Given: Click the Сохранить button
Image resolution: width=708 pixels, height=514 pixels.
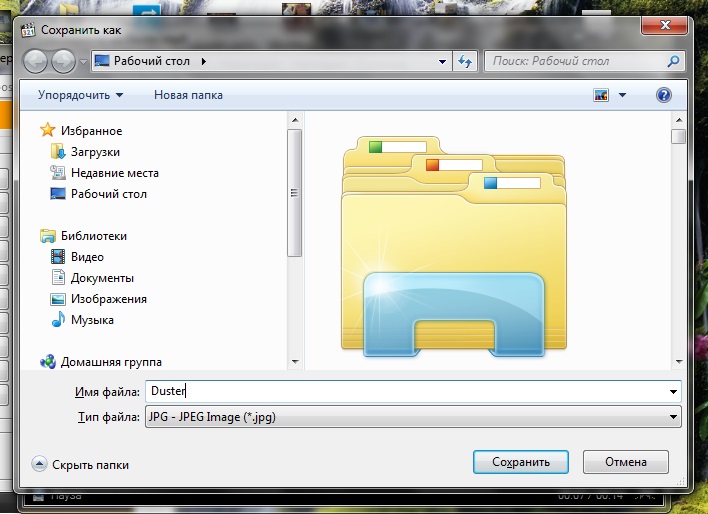Looking at the screenshot, I should pyautogui.click(x=520, y=463).
